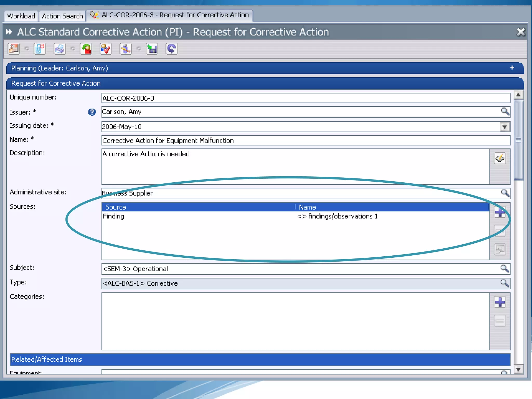Click the Source column header

[x=116, y=207]
